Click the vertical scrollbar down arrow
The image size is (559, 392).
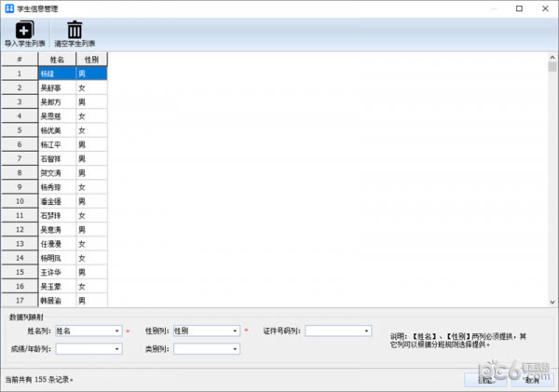pos(551,300)
